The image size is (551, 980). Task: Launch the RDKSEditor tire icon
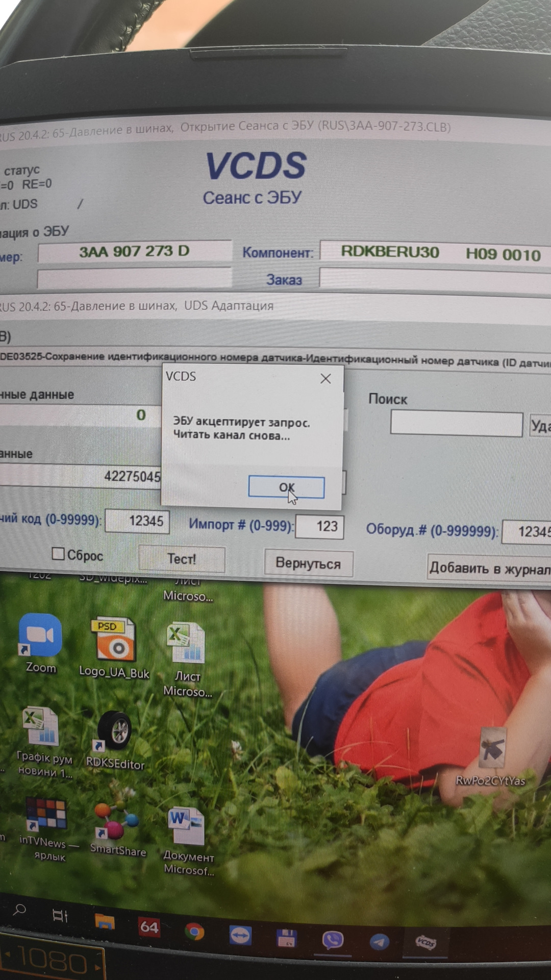coord(115,732)
